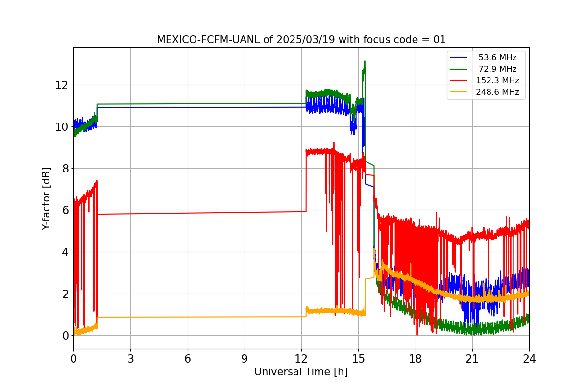588x392 pixels.
Task: Click x-axis tick label 21
Action: tap(472, 359)
